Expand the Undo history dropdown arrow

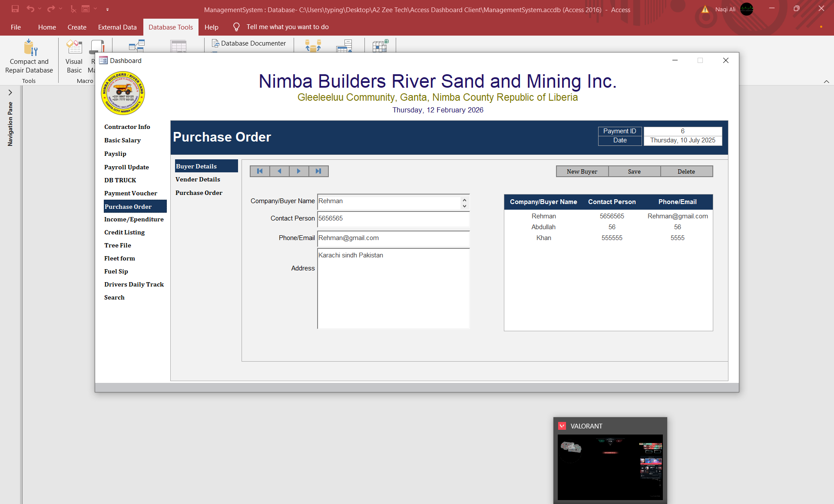[x=40, y=9]
